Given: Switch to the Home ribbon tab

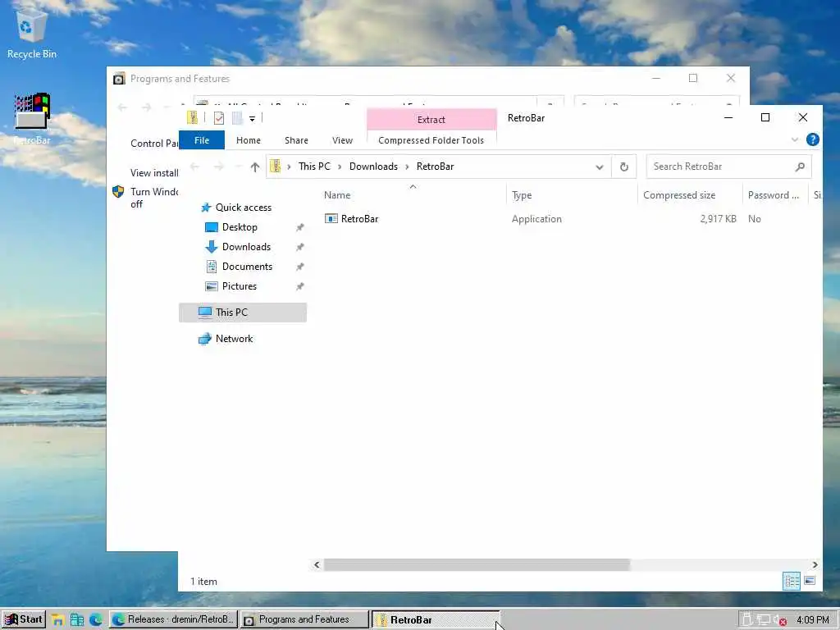Looking at the screenshot, I should pos(248,140).
